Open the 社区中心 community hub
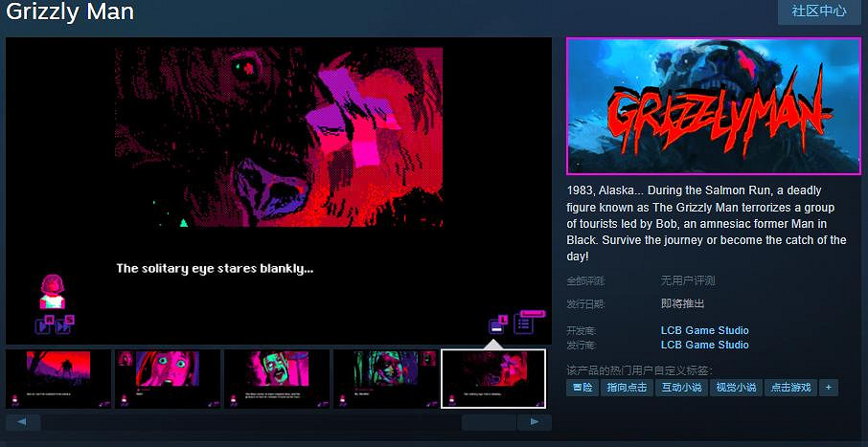The height and width of the screenshot is (447, 868). (818, 11)
